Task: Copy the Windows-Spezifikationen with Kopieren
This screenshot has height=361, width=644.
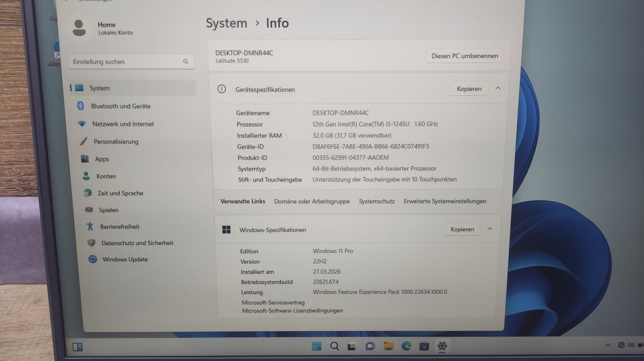Action: tap(462, 229)
